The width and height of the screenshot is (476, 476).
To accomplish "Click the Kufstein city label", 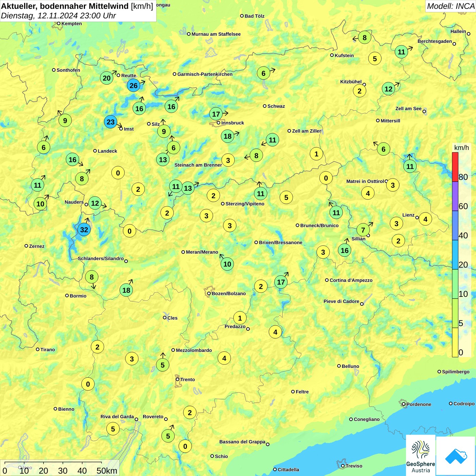I will (344, 55).
